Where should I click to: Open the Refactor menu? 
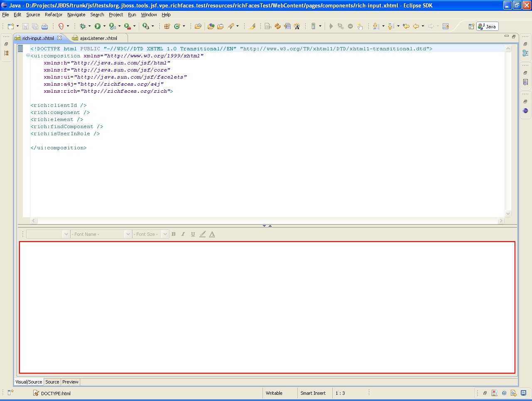(54, 15)
